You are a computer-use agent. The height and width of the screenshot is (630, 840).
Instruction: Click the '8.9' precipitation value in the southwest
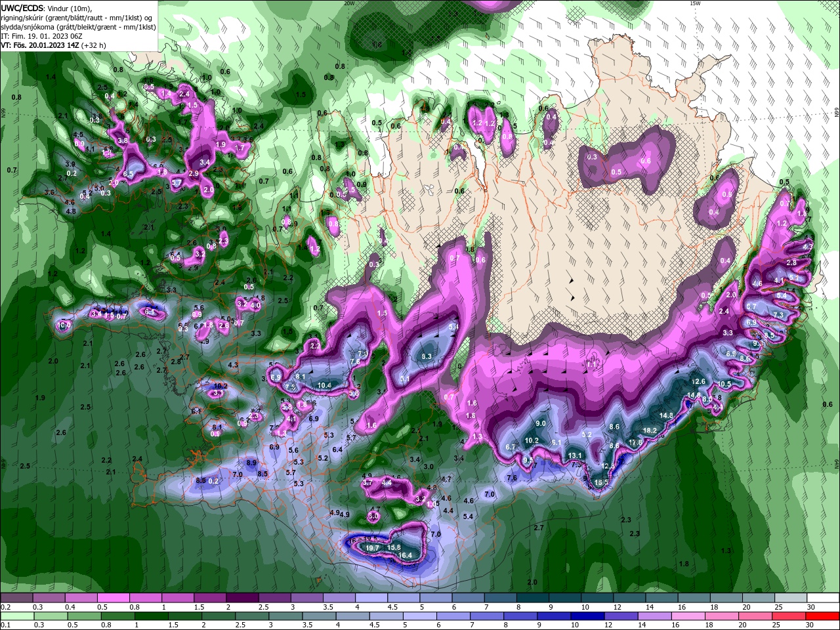pyautogui.click(x=251, y=463)
